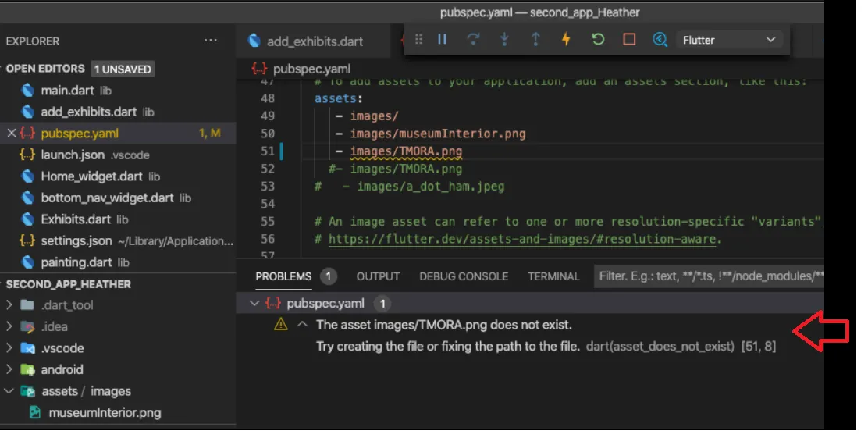Switch to the OUTPUT panel tab
The height and width of the screenshot is (438, 868).
[378, 276]
